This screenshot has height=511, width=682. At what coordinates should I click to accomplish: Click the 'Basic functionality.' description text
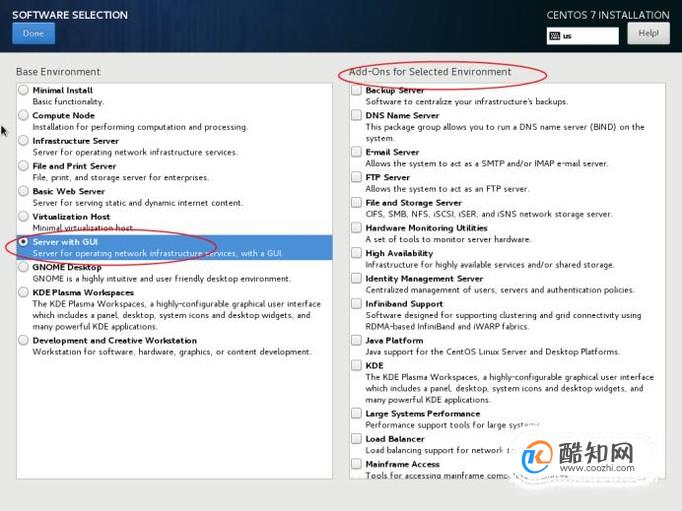(68, 102)
